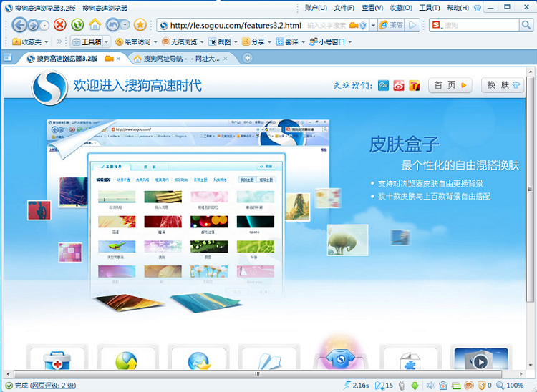Open the 文件(F) menu
This screenshot has height=392, width=537.
pos(344,8)
